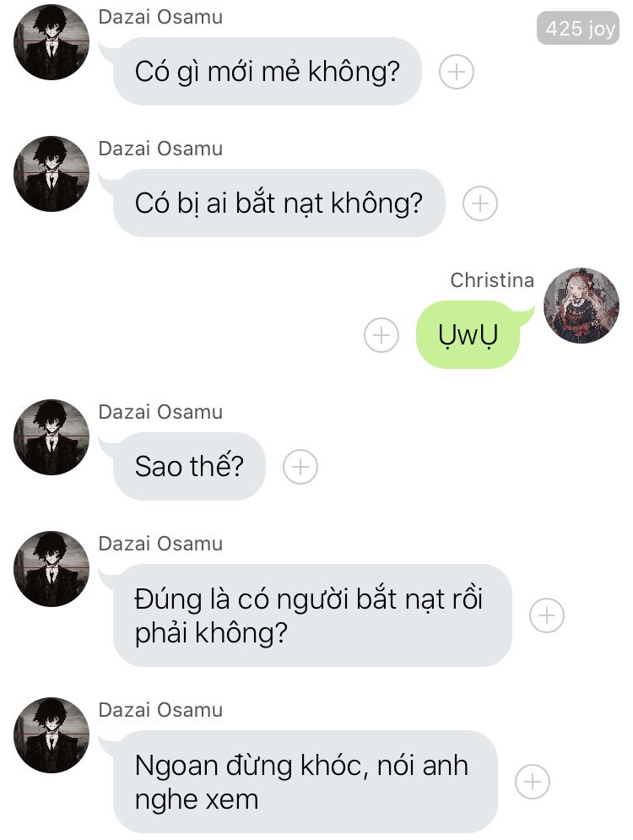Open the "425 joy" badge

(x=578, y=29)
